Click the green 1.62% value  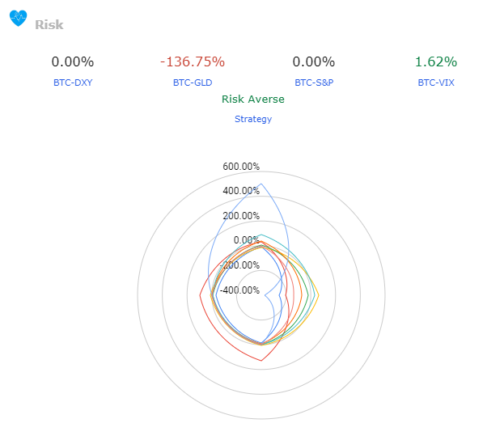(436, 62)
